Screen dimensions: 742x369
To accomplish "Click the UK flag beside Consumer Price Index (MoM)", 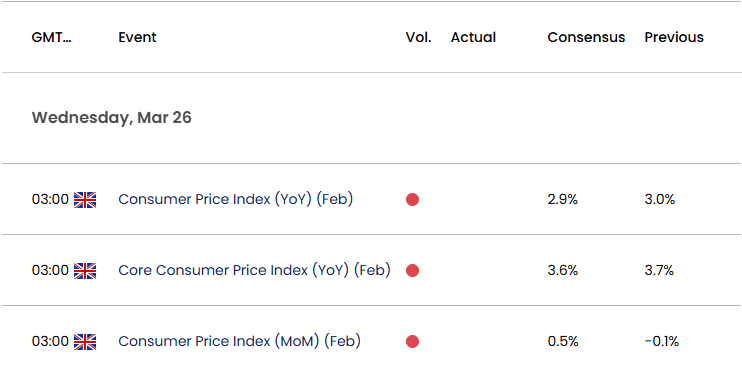I will click(85, 342).
